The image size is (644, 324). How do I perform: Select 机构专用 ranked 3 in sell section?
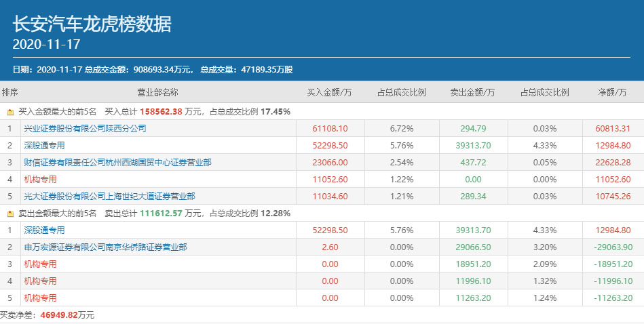point(40,264)
